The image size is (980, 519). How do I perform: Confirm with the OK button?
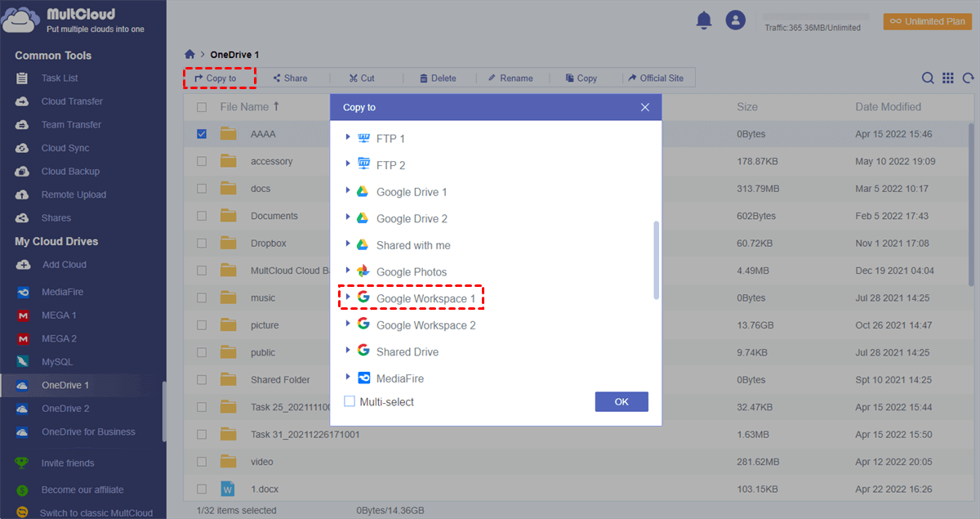click(621, 402)
